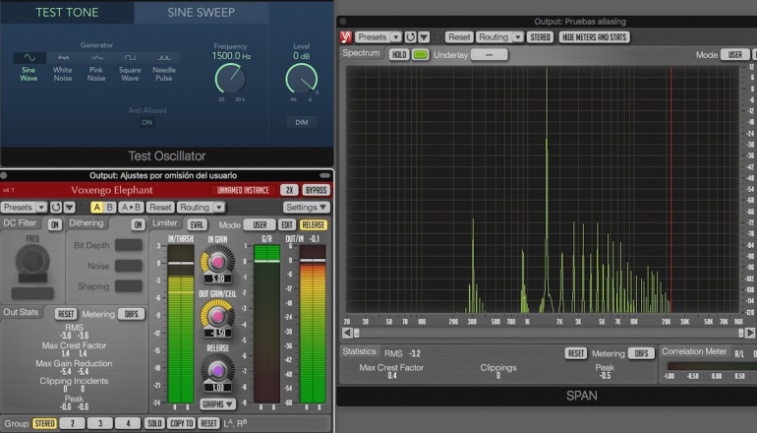Viewport: 757px width, 433px height.
Task: Open the Settings dropdown in Elephant
Action: [x=307, y=207]
